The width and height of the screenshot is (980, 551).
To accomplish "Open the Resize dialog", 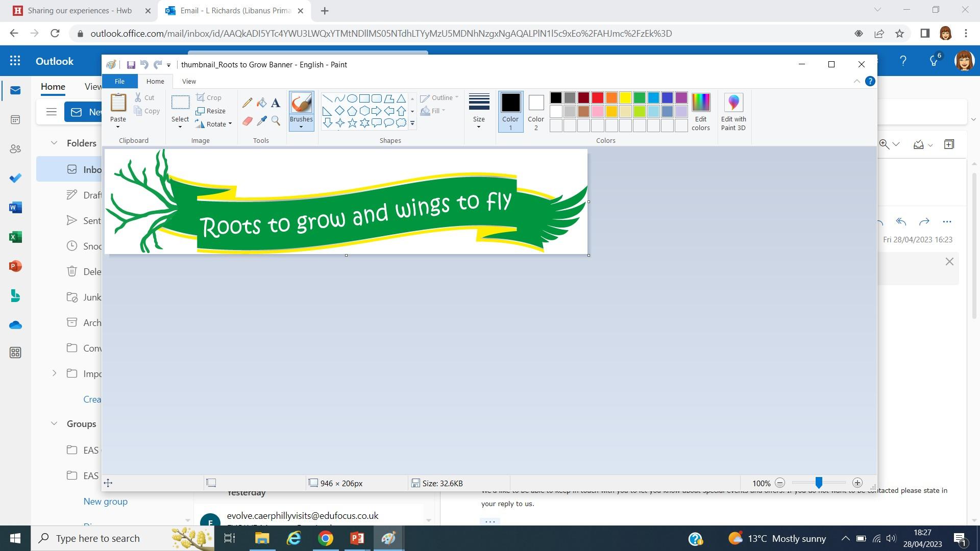I will [210, 111].
